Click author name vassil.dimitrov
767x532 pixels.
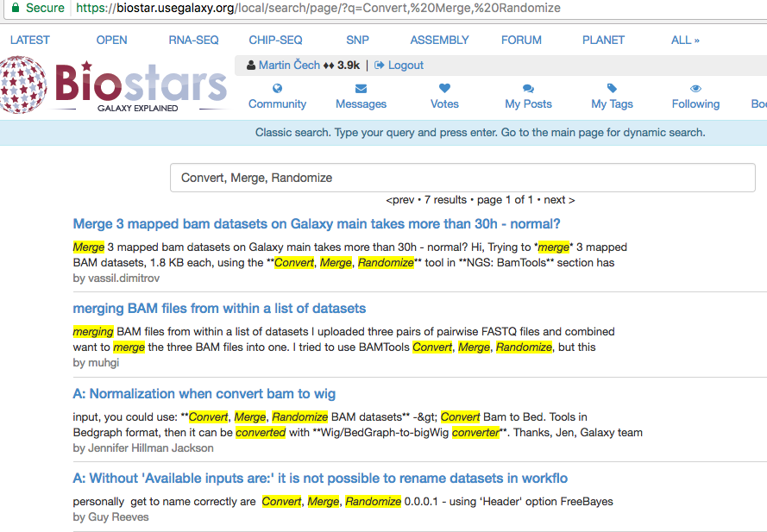(x=123, y=279)
